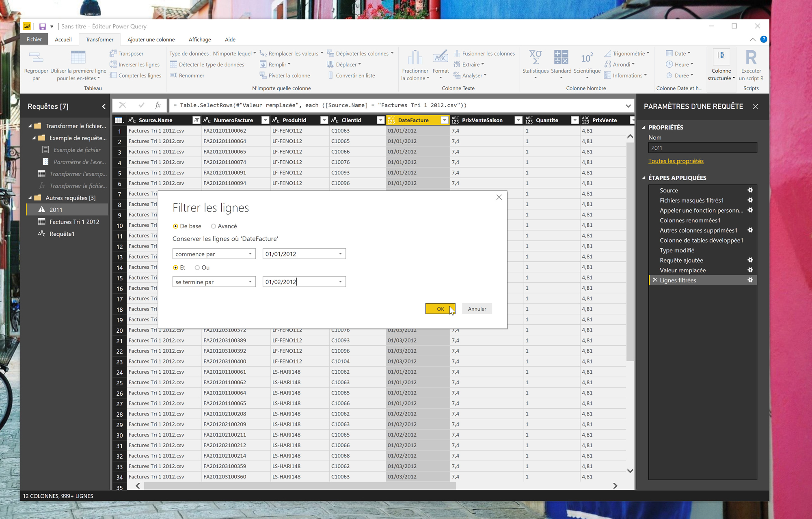Click the horizontal scrollbar of data grid
The image size is (812, 519).
(300, 486)
